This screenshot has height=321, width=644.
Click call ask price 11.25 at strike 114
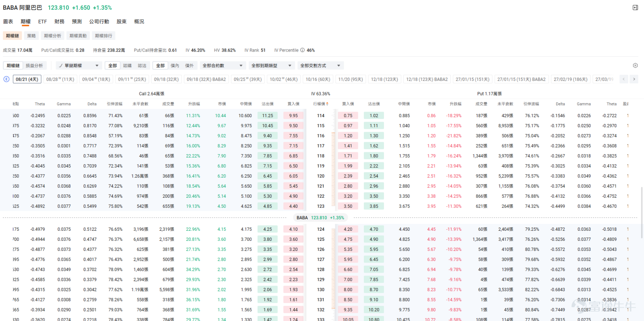(x=268, y=116)
